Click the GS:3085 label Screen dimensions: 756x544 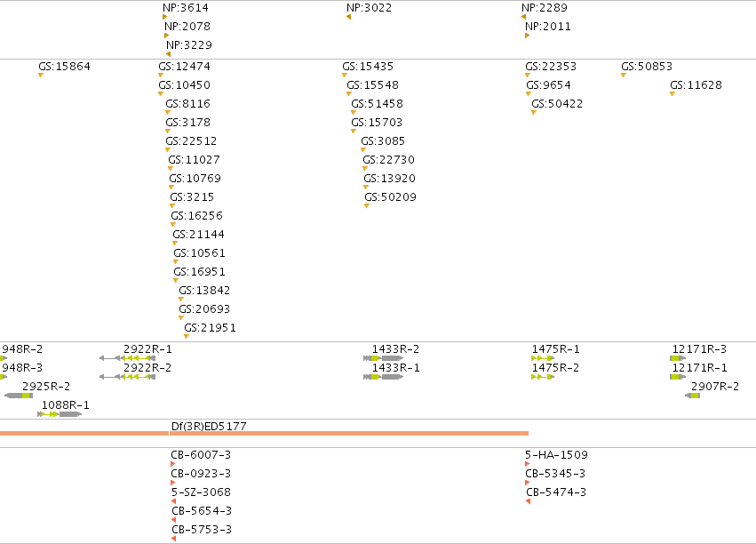383,141
